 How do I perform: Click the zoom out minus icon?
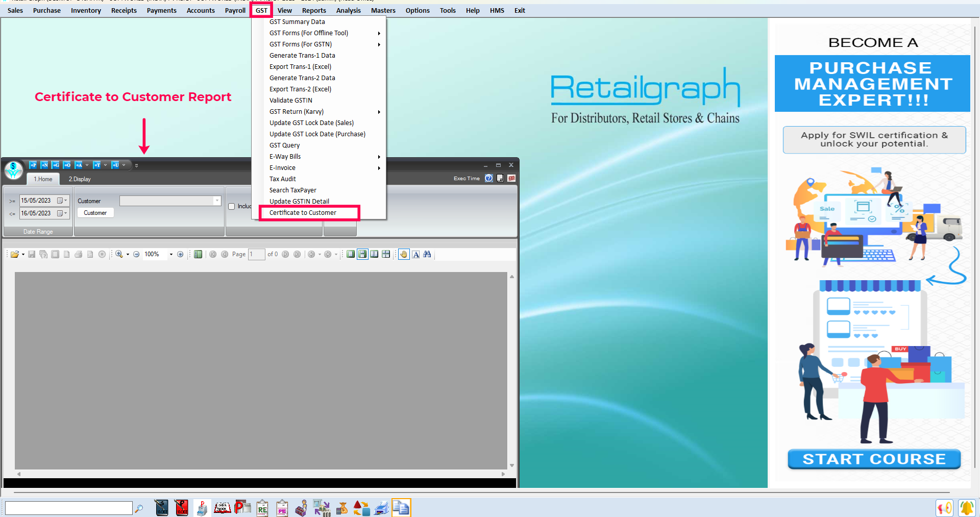click(136, 254)
